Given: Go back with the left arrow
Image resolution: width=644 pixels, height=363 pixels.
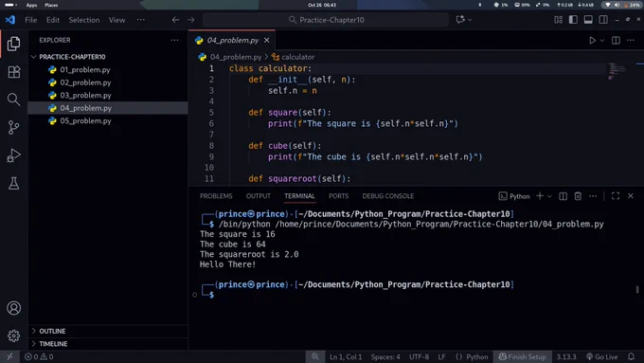Looking at the screenshot, I should (x=175, y=20).
